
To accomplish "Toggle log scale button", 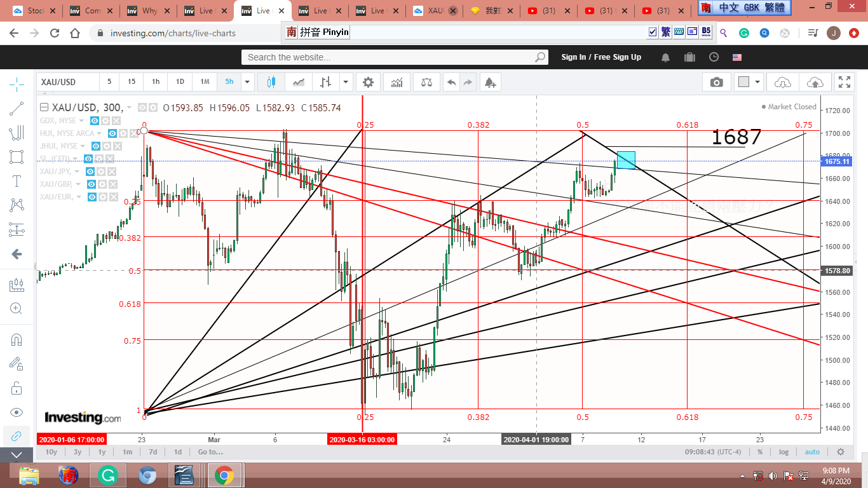I will pyautogui.click(x=784, y=452).
